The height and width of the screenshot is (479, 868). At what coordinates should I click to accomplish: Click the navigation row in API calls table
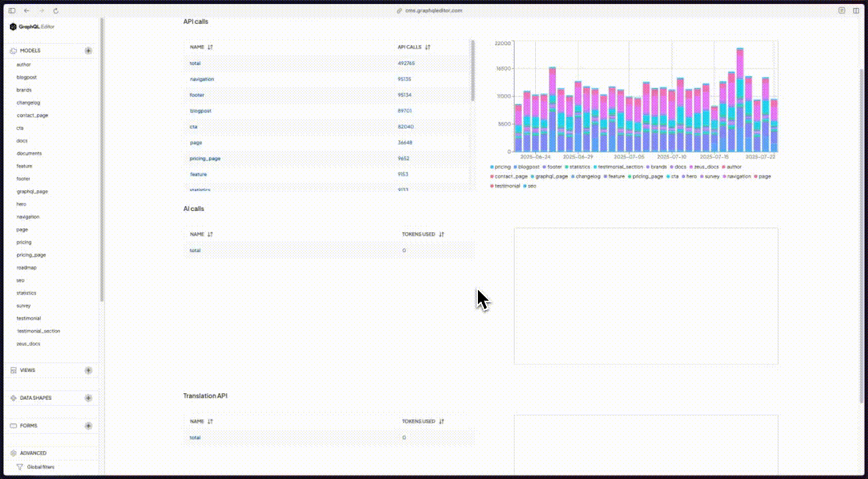329,79
